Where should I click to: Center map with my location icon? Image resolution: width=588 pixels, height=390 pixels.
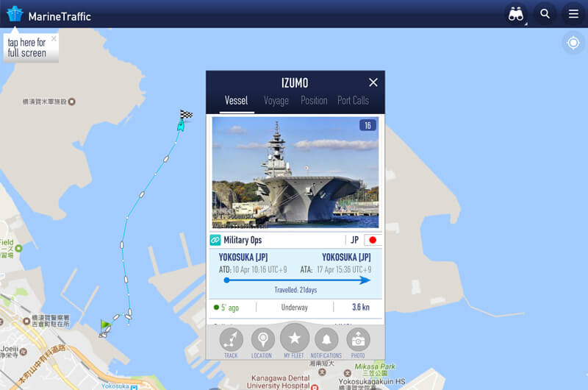pyautogui.click(x=573, y=43)
